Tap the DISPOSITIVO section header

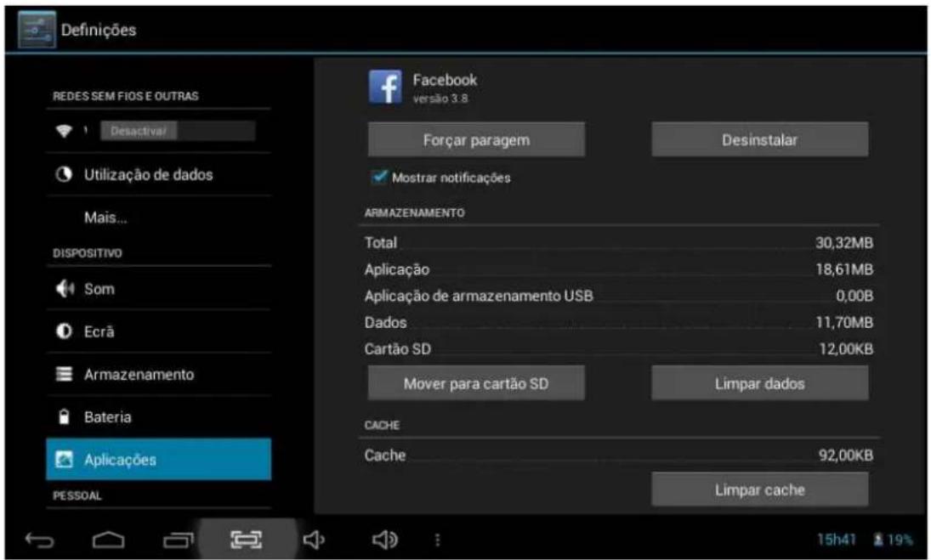click(x=88, y=253)
